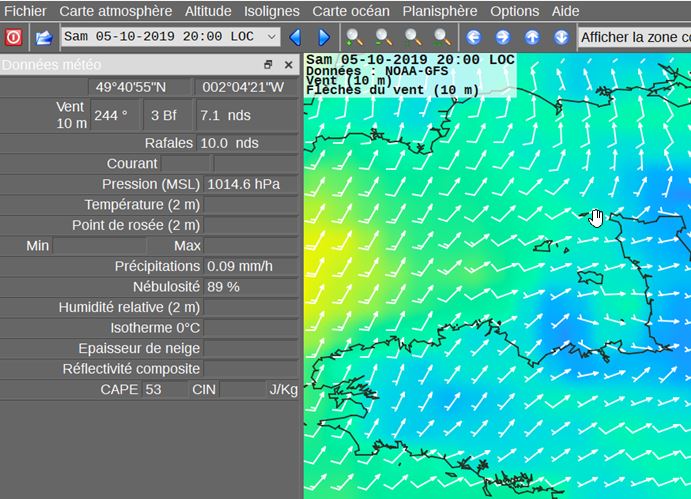
Task: Click the Rafales label
Action: tap(169, 143)
